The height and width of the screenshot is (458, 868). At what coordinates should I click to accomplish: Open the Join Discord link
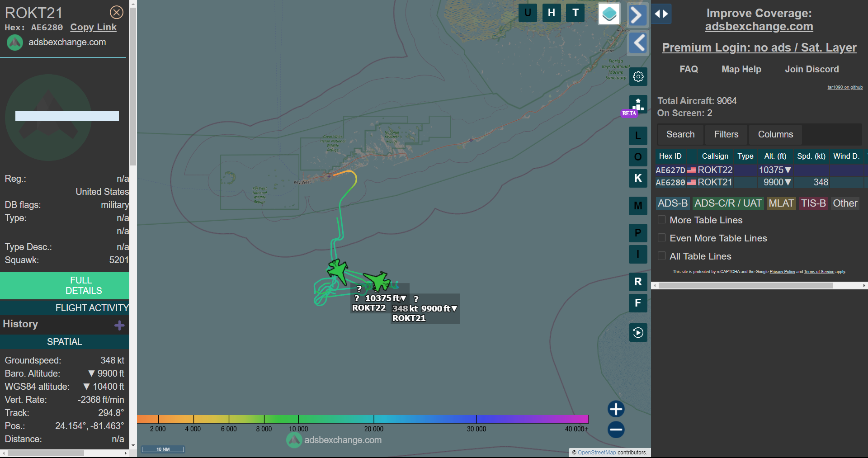(811, 69)
